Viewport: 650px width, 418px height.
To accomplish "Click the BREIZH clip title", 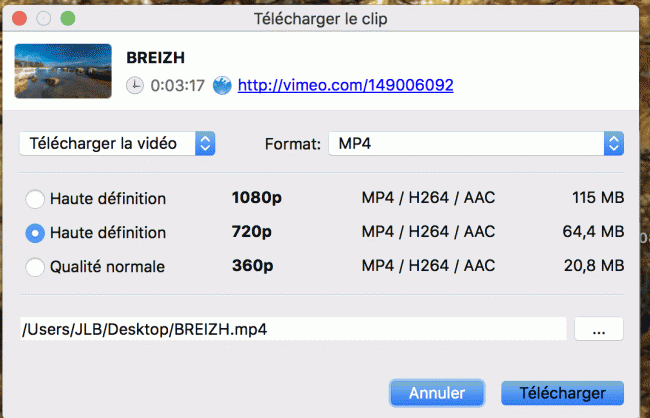I will click(x=155, y=58).
